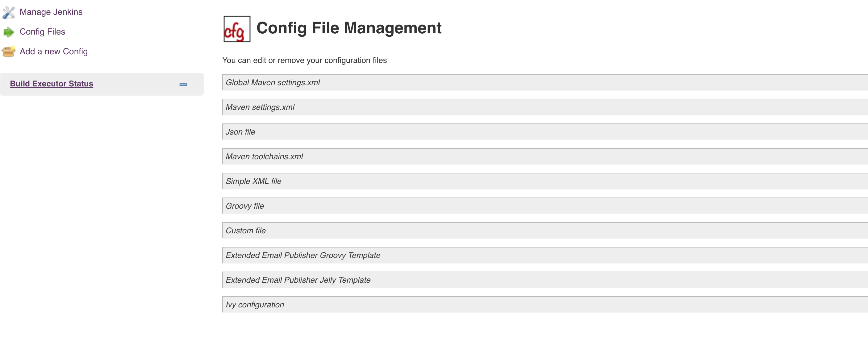
Task: Select Extended Email Publisher Groovy Template row
Action: pos(303,256)
